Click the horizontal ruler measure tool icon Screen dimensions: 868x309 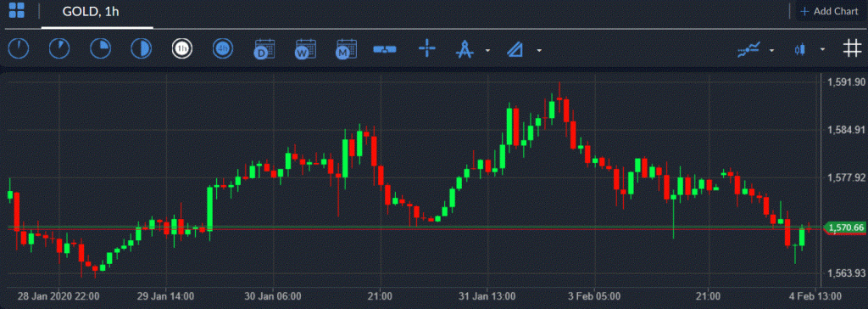(386, 50)
